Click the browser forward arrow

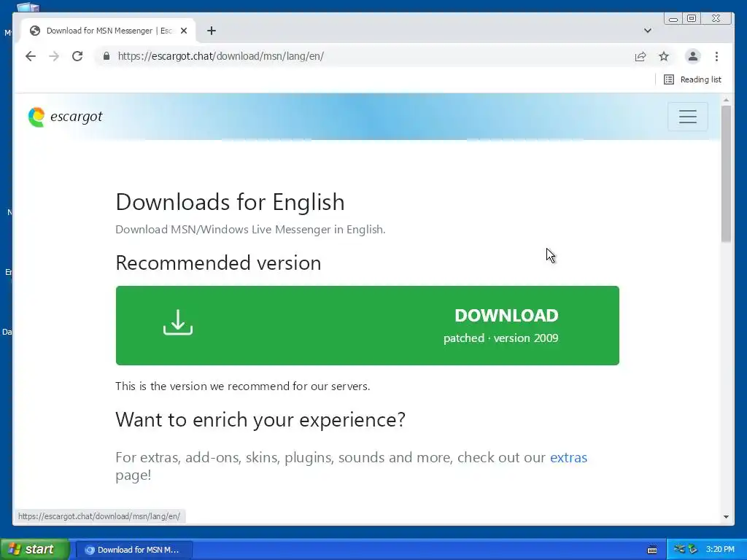point(54,56)
